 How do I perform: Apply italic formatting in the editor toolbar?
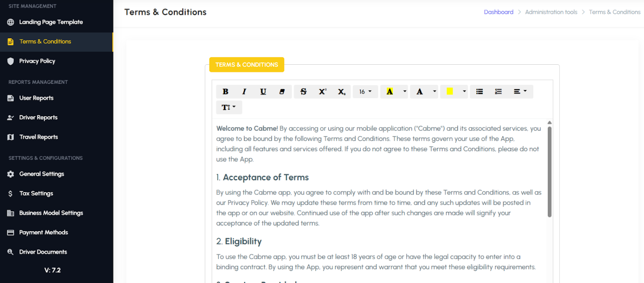pos(244,91)
